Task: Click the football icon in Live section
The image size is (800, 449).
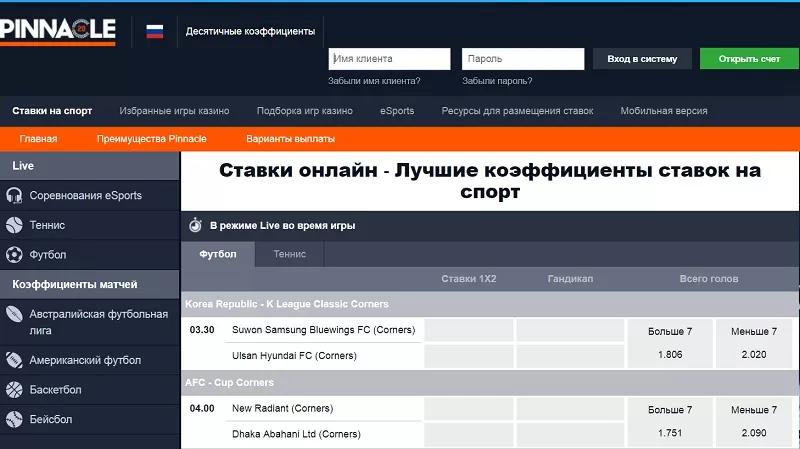Action: click(x=14, y=255)
